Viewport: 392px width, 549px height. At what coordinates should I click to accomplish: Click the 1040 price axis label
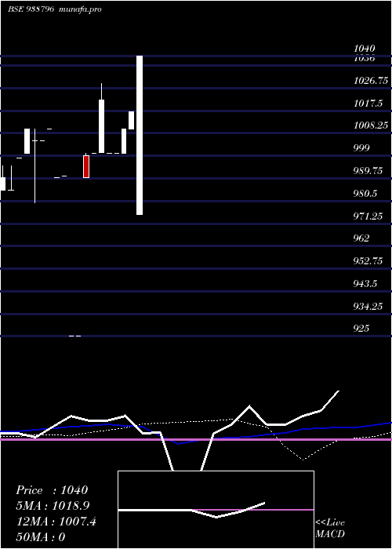(x=365, y=49)
